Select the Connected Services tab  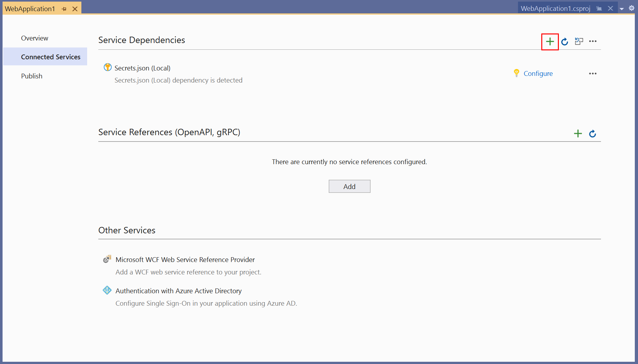click(50, 56)
